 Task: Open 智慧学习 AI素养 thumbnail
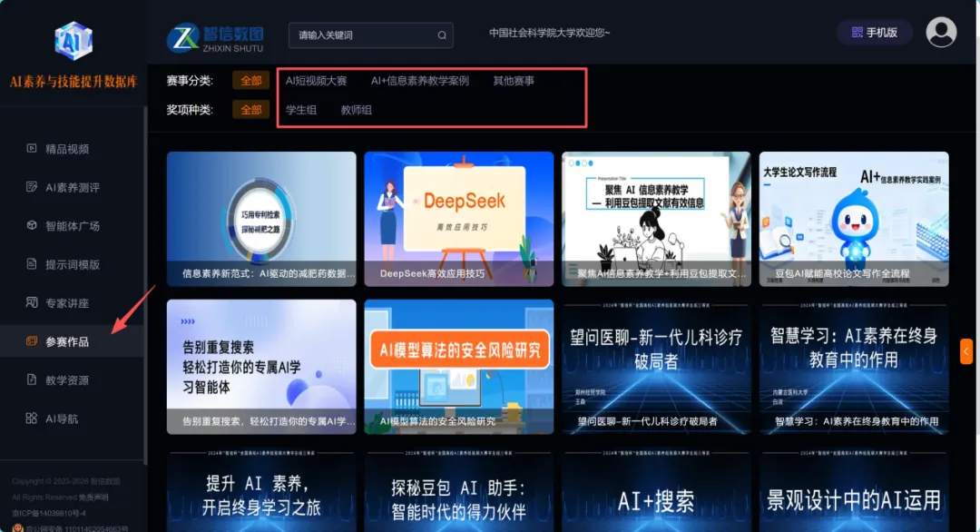pyautogui.click(x=854, y=367)
